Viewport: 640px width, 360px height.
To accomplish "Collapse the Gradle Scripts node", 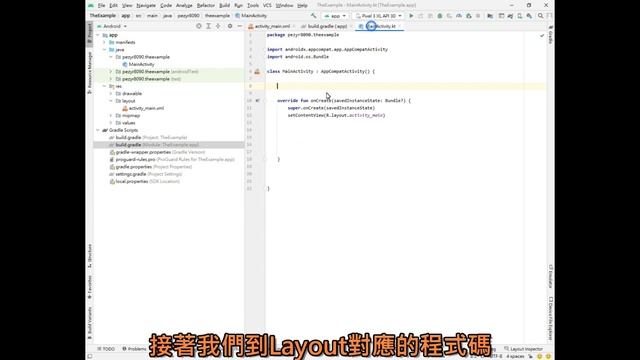I will (98, 130).
